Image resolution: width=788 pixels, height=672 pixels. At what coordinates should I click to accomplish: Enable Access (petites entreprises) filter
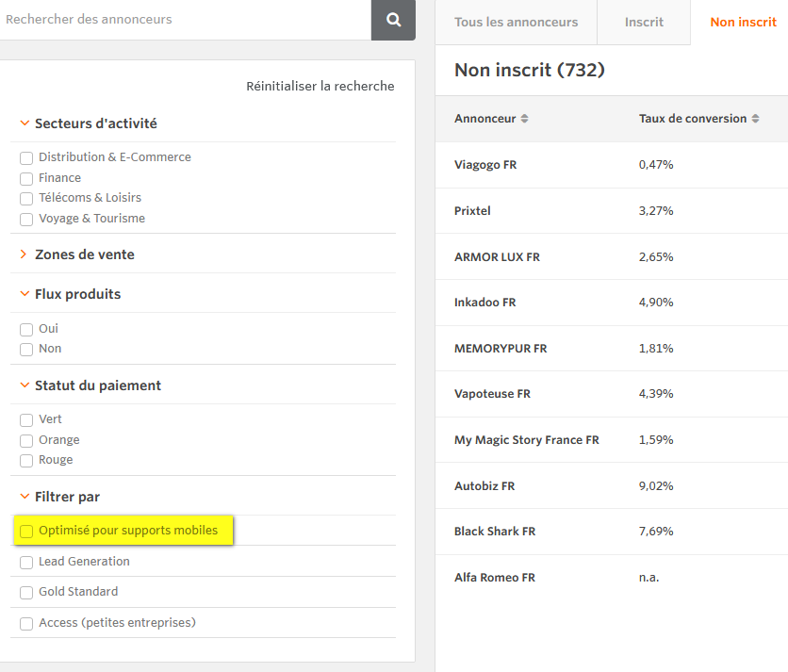click(x=26, y=624)
